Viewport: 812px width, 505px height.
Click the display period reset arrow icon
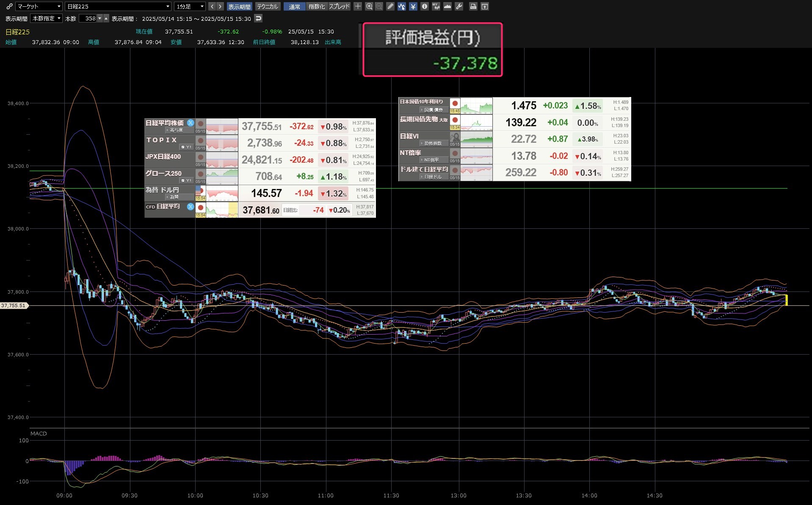258,18
